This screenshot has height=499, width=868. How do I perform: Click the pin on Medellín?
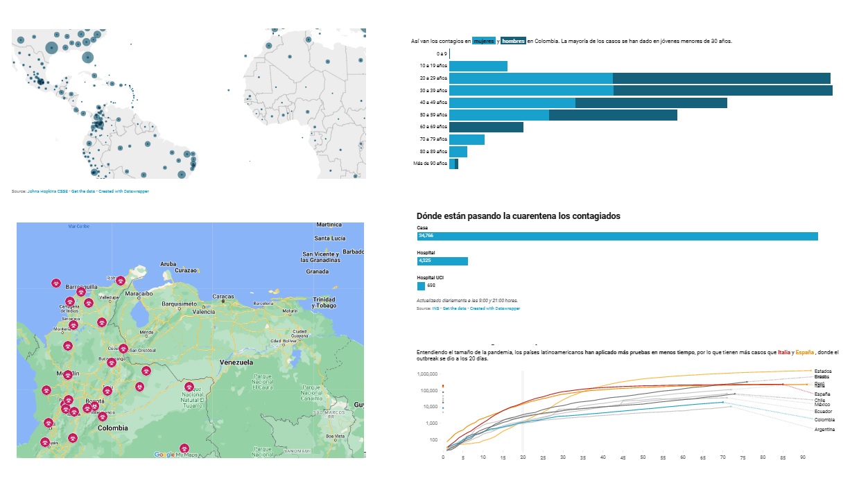[67, 374]
